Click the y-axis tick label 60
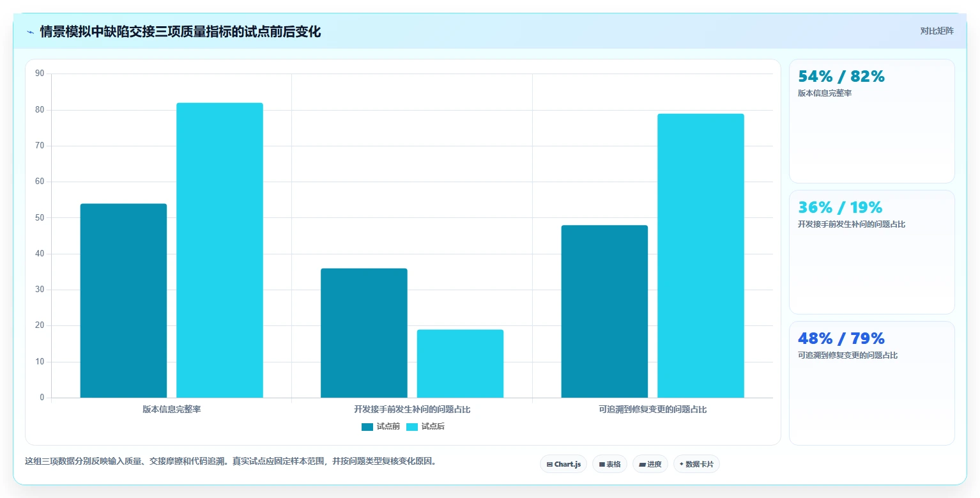 (40, 182)
